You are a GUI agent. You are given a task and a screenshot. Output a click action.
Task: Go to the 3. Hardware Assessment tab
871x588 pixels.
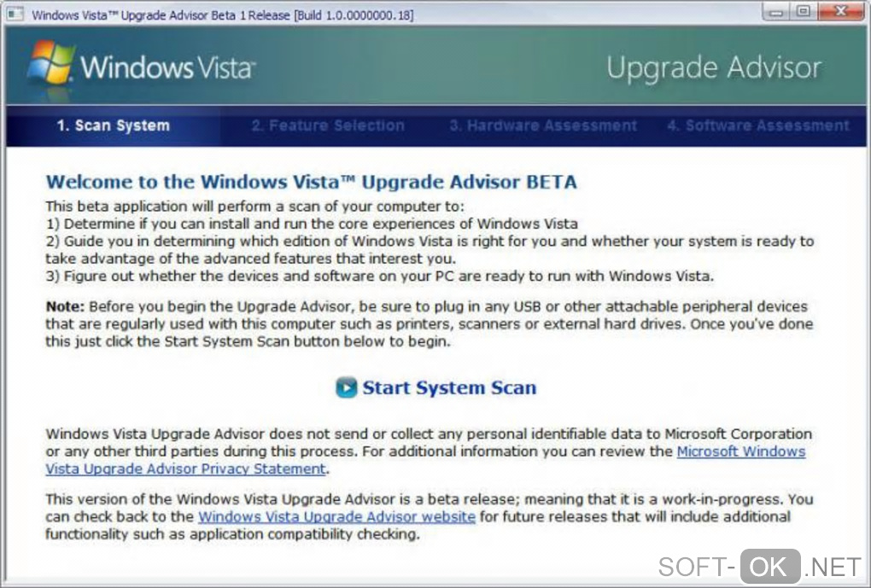click(x=543, y=125)
